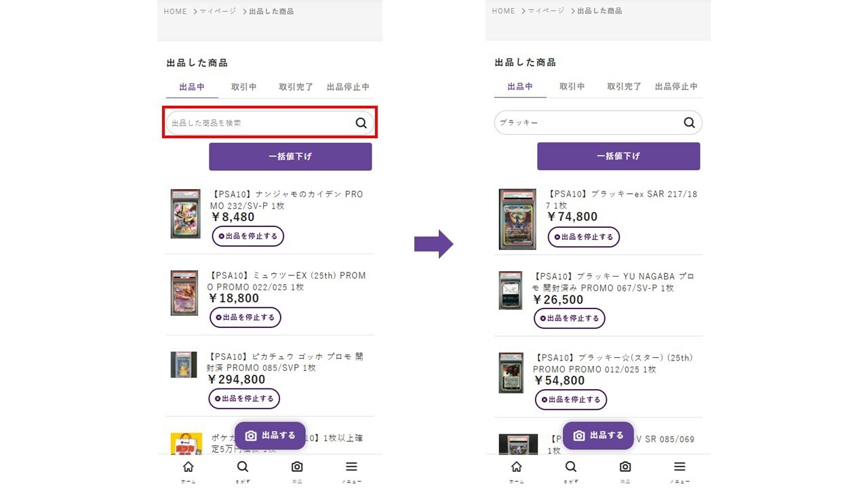Stop listing the ナンジャモのカイデン card
The width and height of the screenshot is (868, 488).
(x=248, y=237)
